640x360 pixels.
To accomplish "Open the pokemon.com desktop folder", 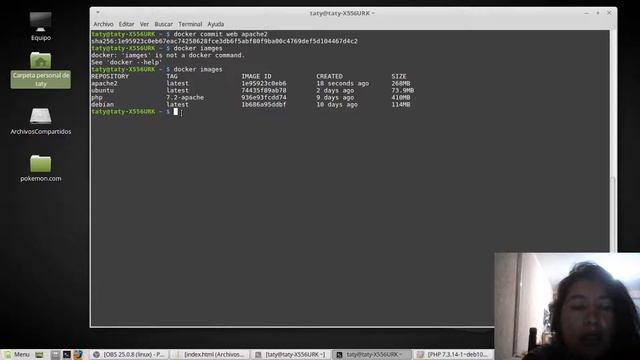I will coord(40,168).
